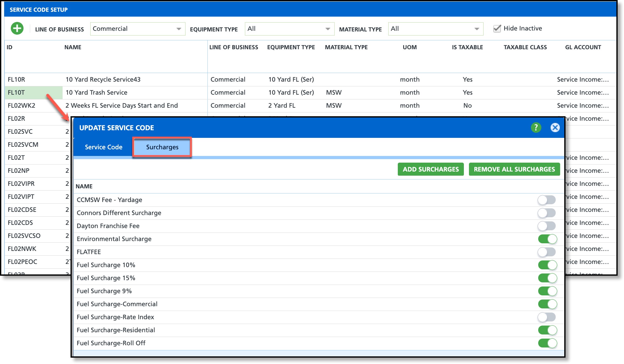
Task: Switch to the Service Code tab
Action: click(104, 147)
